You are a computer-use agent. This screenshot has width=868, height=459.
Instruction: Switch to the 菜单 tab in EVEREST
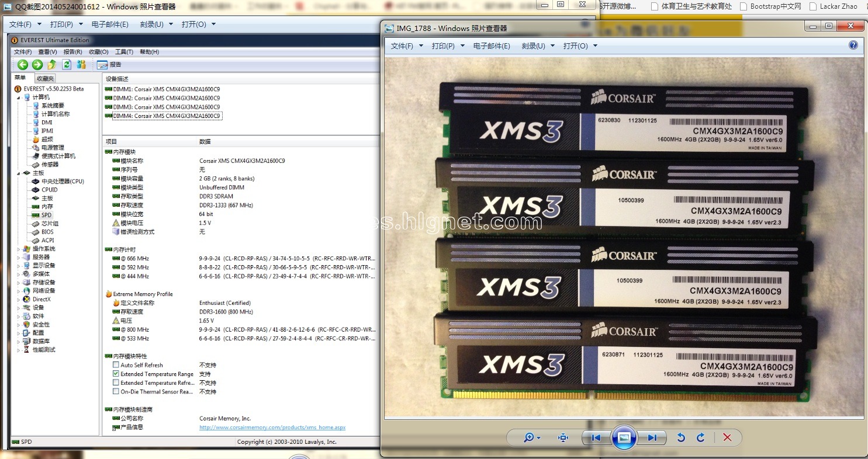click(20, 78)
